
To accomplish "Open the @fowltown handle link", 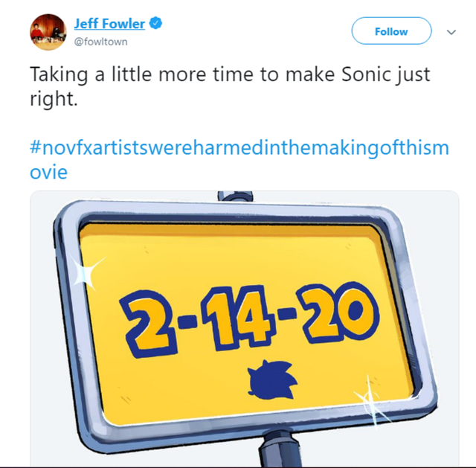I will [x=100, y=42].
